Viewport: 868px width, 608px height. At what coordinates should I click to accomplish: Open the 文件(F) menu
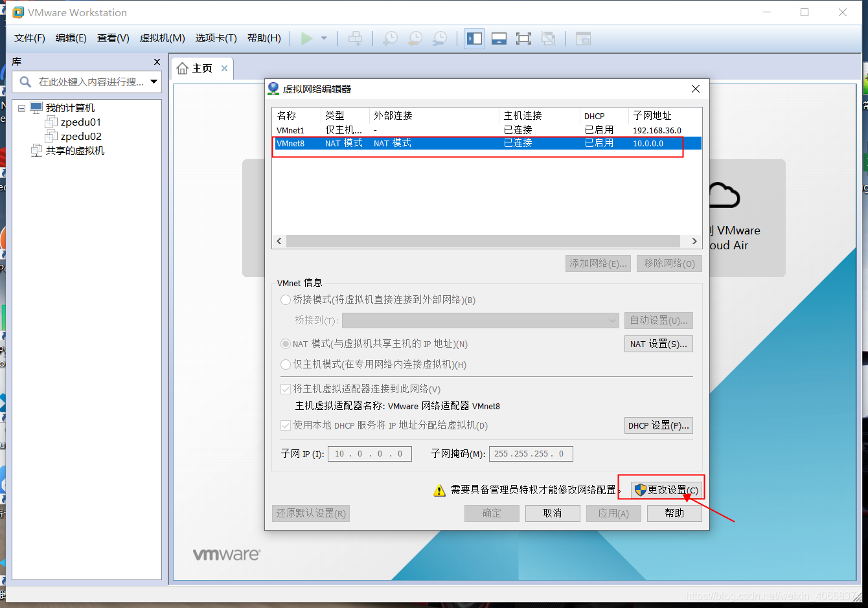30,38
